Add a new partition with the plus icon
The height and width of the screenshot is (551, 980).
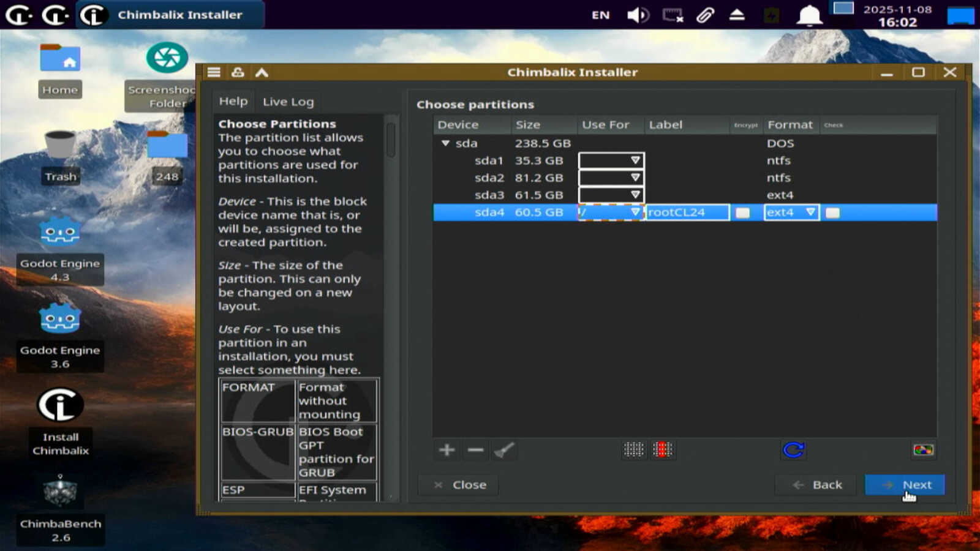point(447,451)
